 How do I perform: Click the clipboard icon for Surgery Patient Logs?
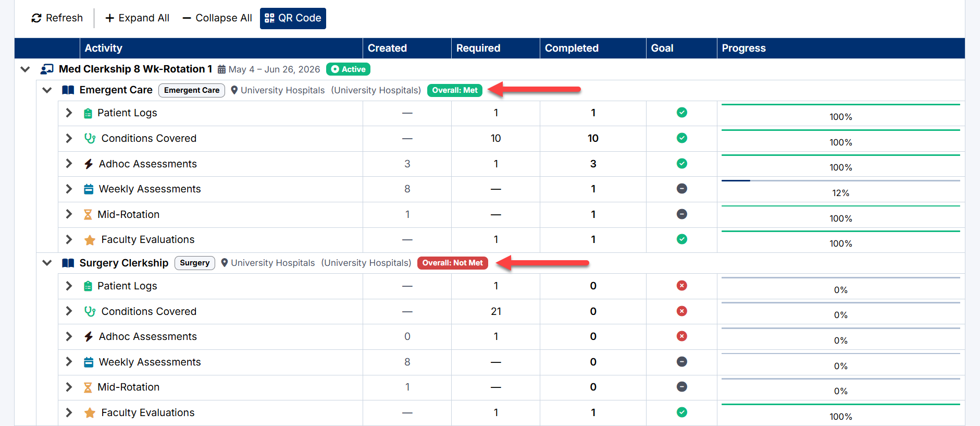coord(88,286)
